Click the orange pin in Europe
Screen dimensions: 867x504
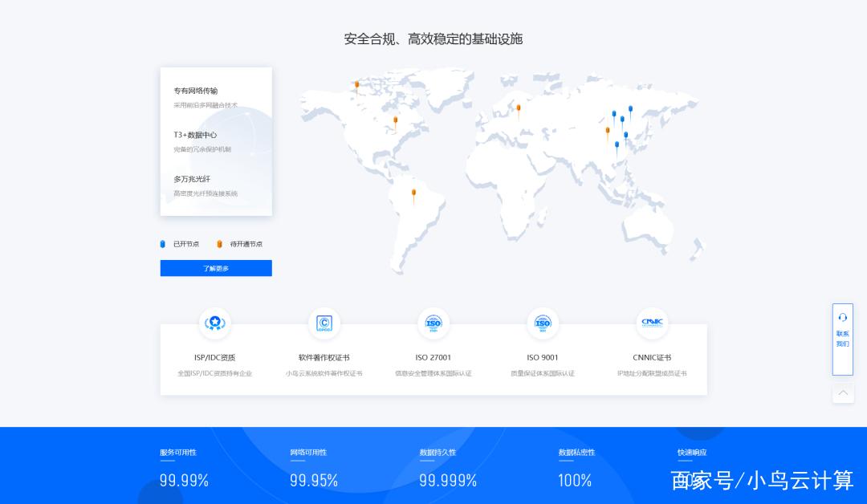pyautogui.click(x=518, y=111)
